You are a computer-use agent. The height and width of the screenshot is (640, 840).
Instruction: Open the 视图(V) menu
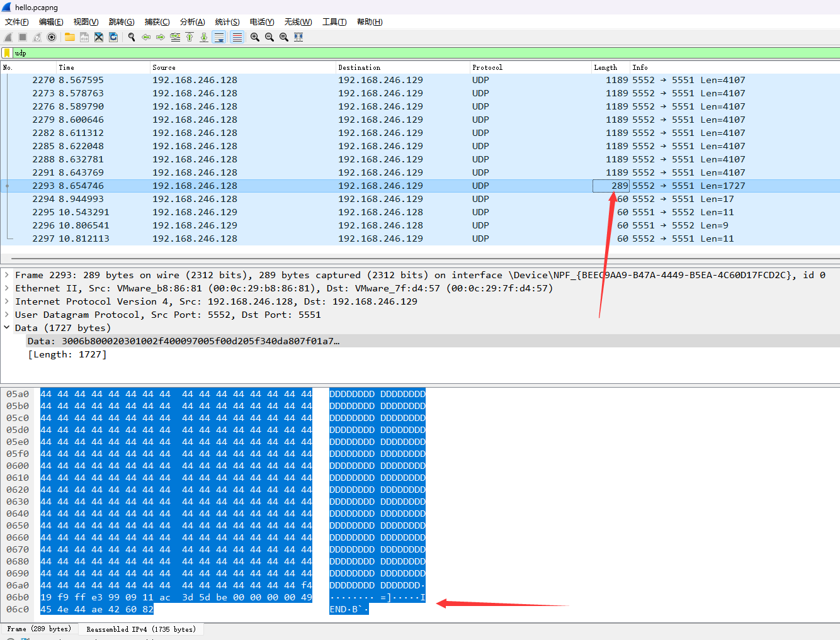[86, 22]
